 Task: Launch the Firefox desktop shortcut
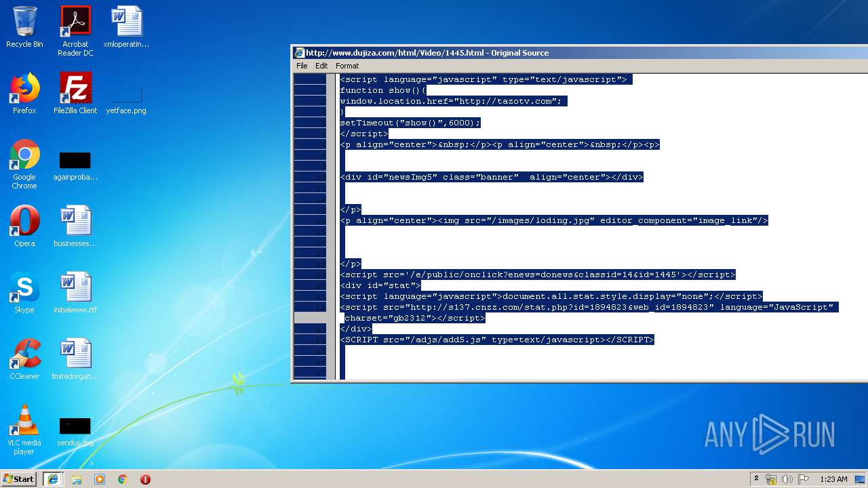coord(24,94)
